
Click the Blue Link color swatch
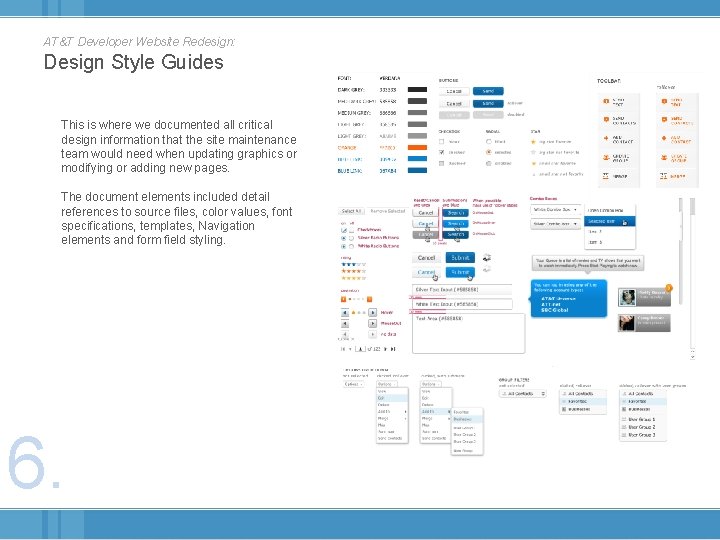click(x=417, y=171)
